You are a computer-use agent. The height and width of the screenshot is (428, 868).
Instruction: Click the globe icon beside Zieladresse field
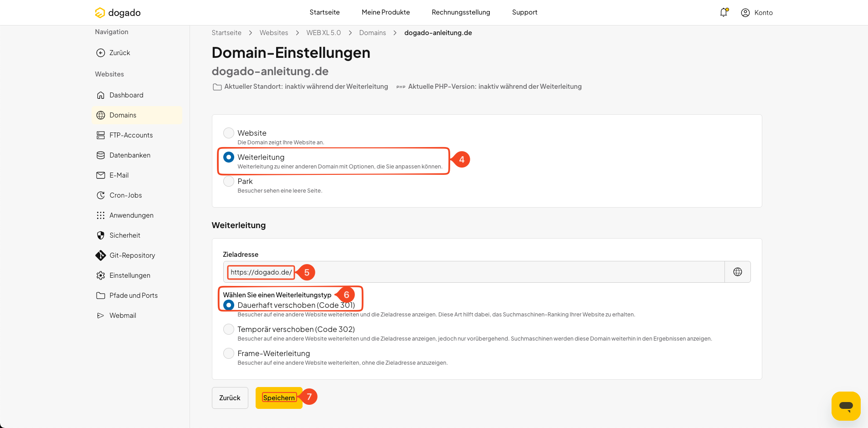[738, 272]
